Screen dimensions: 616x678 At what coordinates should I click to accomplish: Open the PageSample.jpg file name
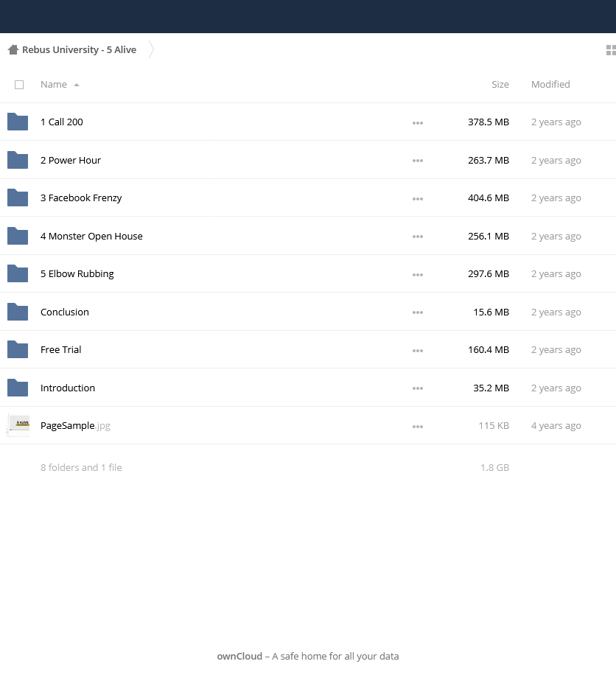[68, 426]
